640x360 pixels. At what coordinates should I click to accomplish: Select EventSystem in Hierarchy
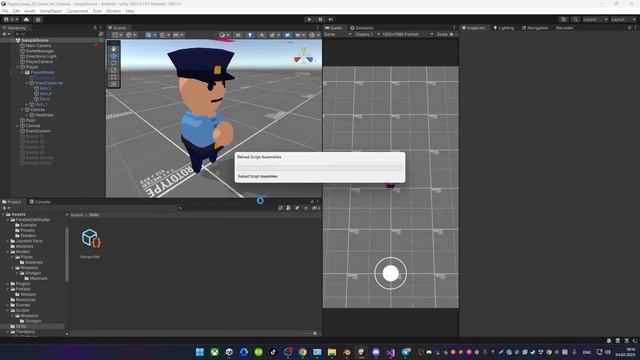[38, 131]
